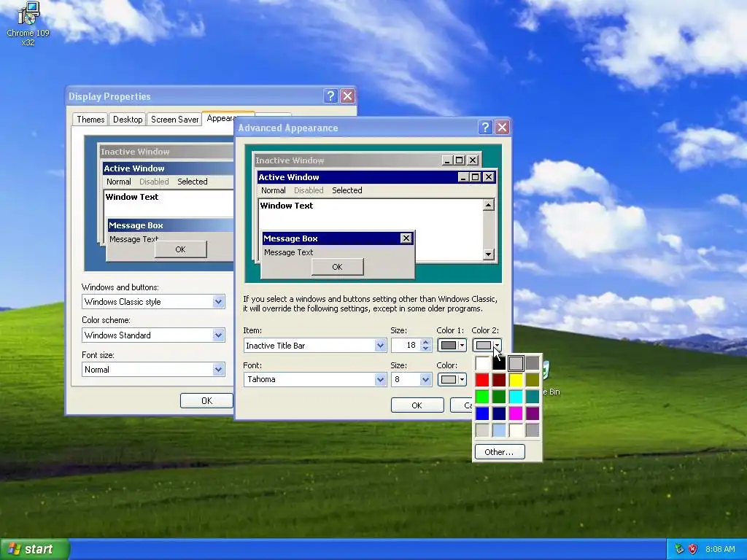Select the olive swatch in the palette
This screenshot has width=747, height=560.
click(x=532, y=380)
